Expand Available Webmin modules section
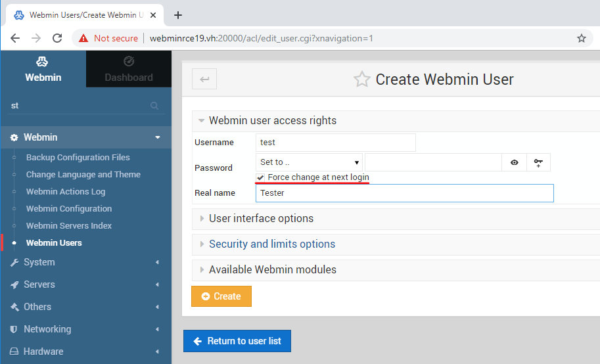 pyautogui.click(x=272, y=269)
